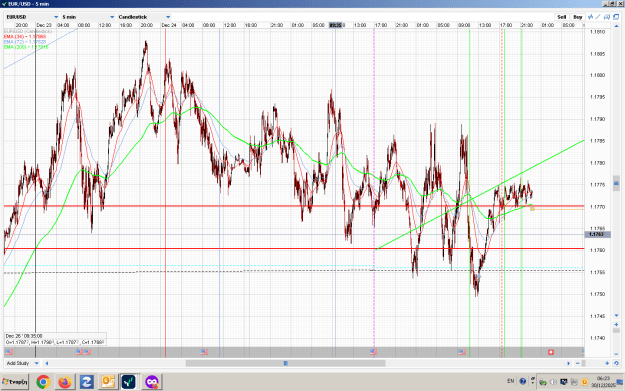Open the Add Study dropdown
625x391 pixels.
coord(22,363)
